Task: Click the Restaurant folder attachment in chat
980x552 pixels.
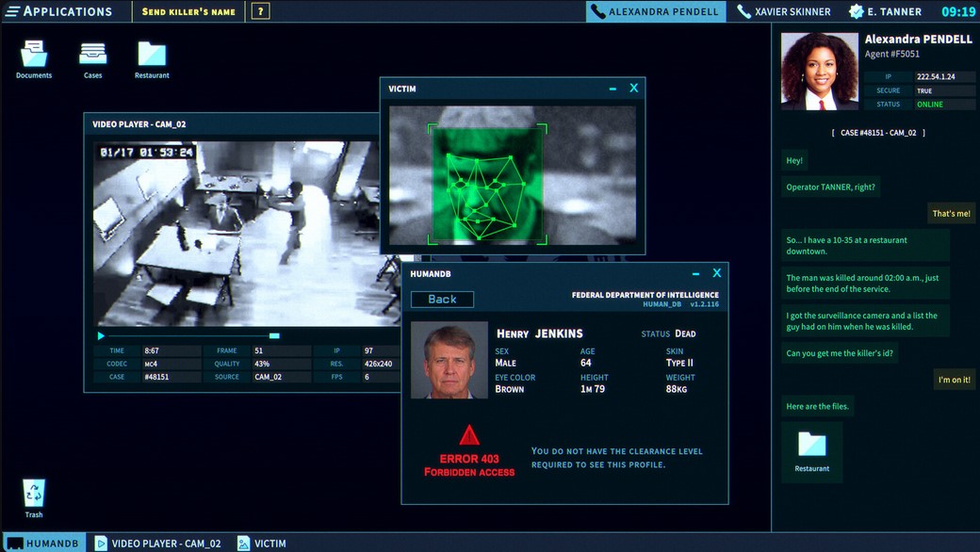Action: 811,448
